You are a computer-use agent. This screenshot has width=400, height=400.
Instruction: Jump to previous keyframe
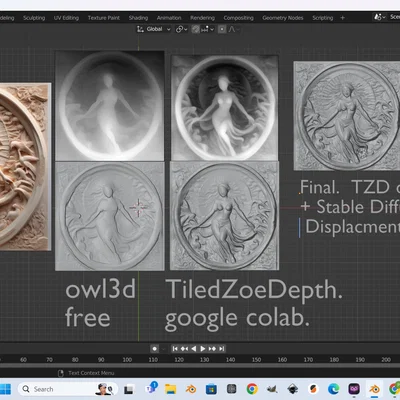coord(184,349)
